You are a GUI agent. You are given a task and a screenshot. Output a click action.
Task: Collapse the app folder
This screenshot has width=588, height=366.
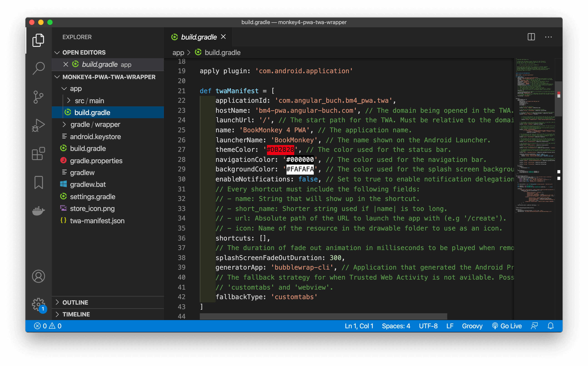pyautogui.click(x=64, y=89)
